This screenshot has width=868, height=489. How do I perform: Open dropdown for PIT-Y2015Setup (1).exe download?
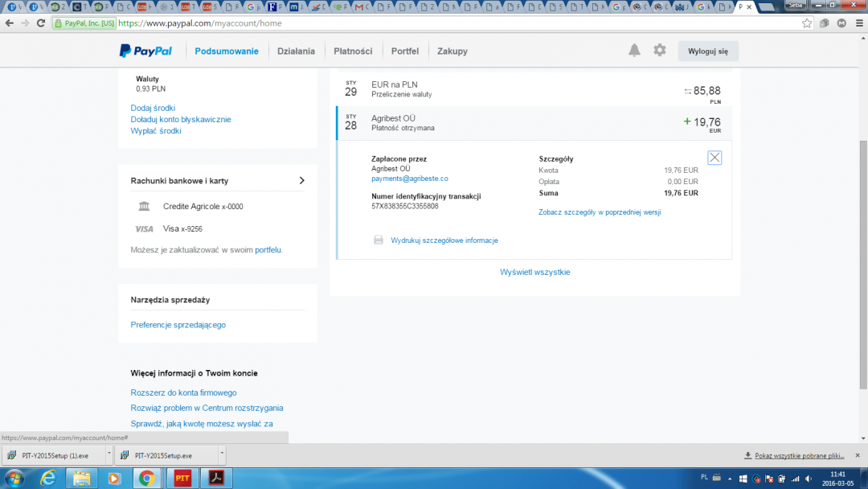pos(108,454)
